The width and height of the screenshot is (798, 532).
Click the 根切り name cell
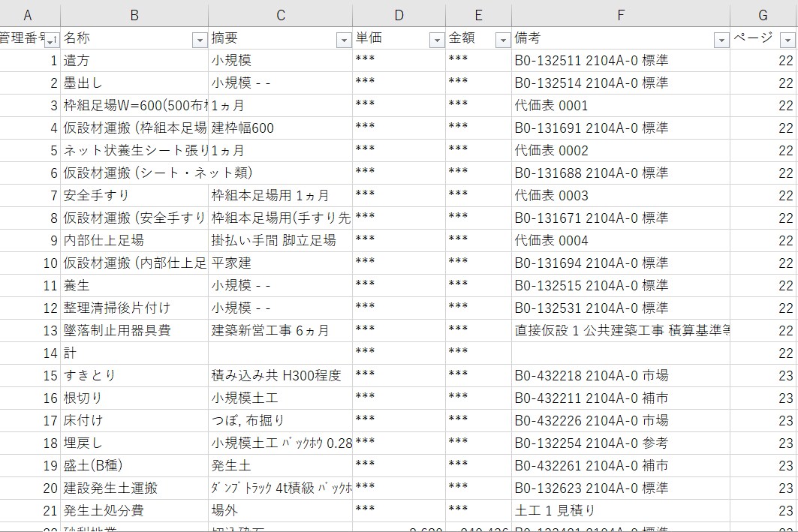(x=134, y=398)
